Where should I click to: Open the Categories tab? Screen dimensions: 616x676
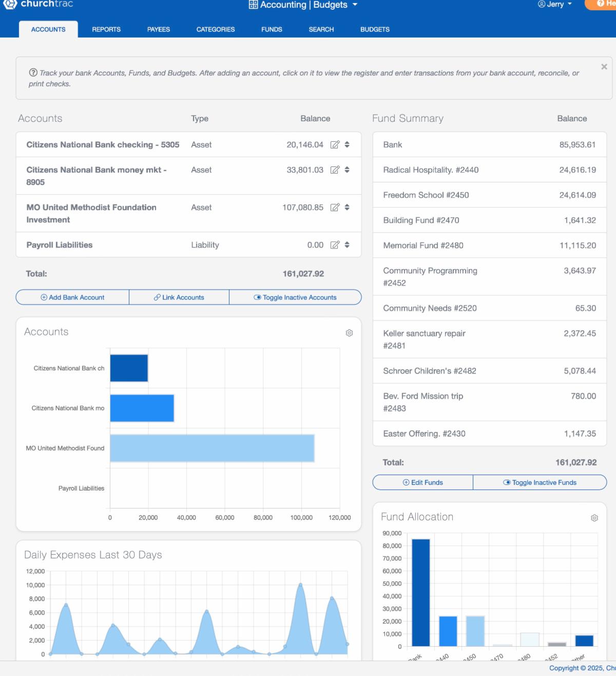point(216,29)
